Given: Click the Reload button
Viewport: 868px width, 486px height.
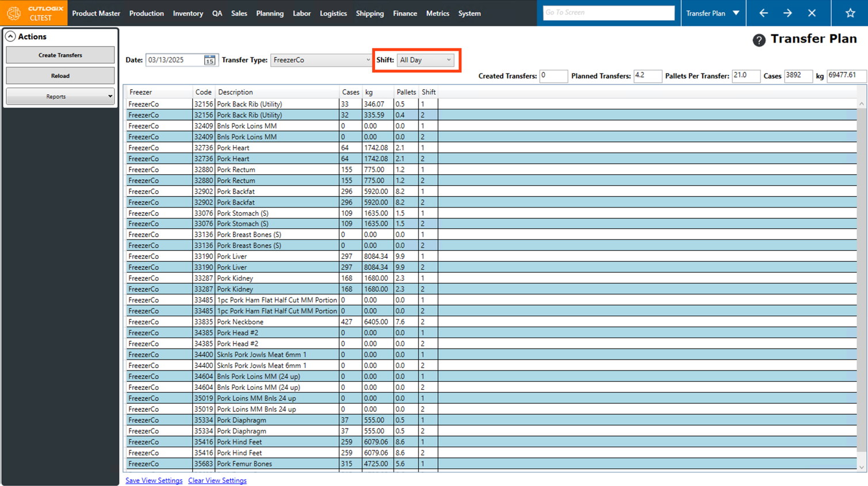Looking at the screenshot, I should tap(60, 76).
